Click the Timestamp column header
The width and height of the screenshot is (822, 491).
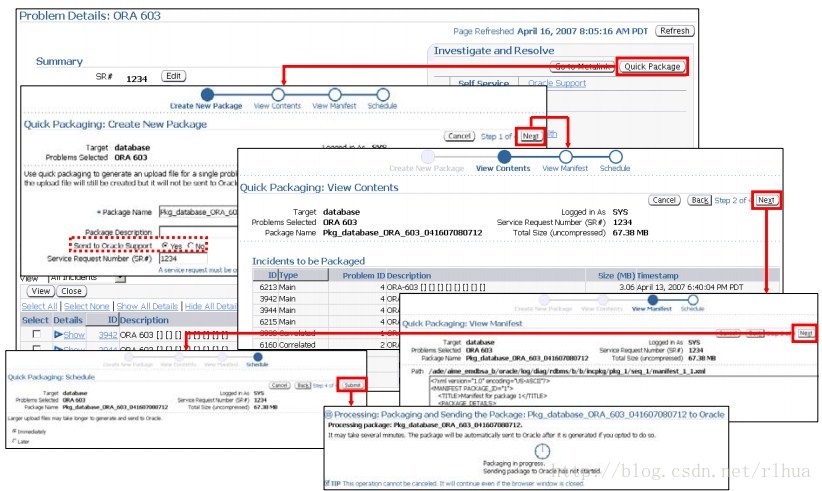tap(657, 275)
